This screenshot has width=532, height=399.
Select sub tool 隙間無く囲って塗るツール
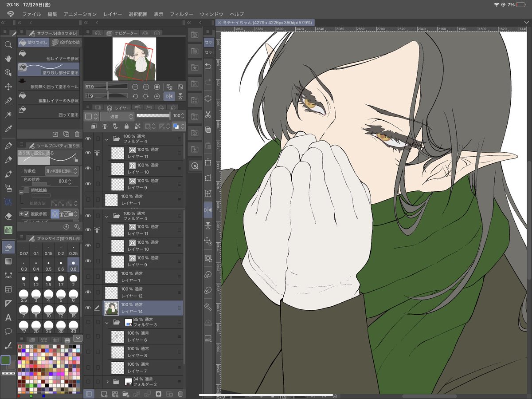[49, 83]
